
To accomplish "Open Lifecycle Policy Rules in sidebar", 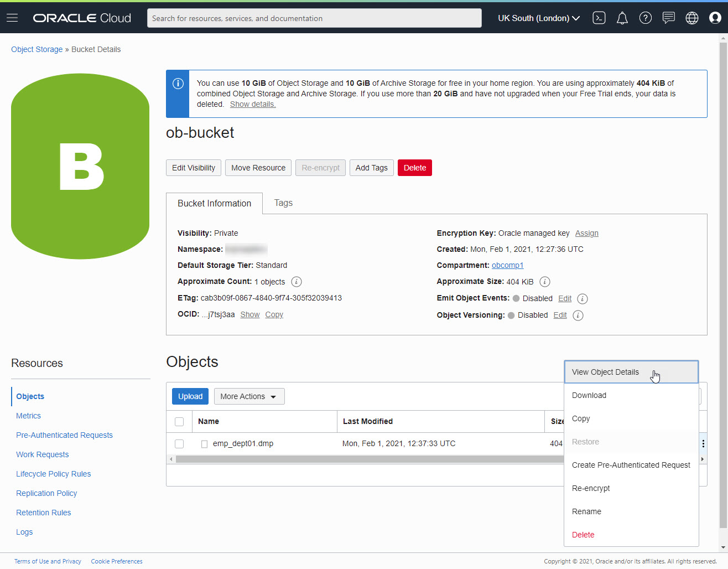I will click(x=54, y=474).
